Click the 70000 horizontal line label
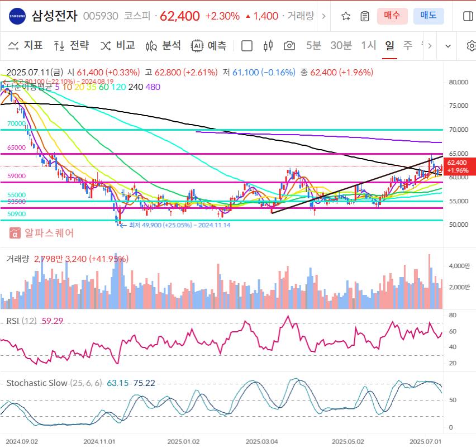This screenshot has height=448, width=476. (x=16, y=123)
